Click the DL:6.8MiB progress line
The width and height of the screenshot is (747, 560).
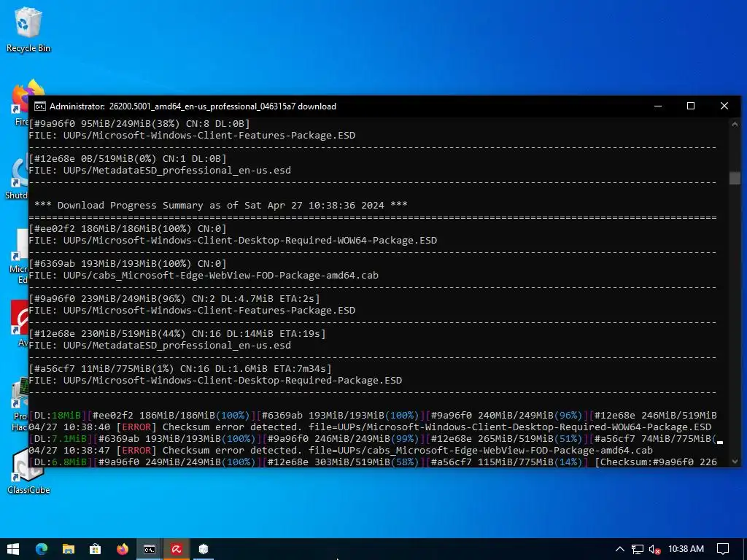coord(373,462)
